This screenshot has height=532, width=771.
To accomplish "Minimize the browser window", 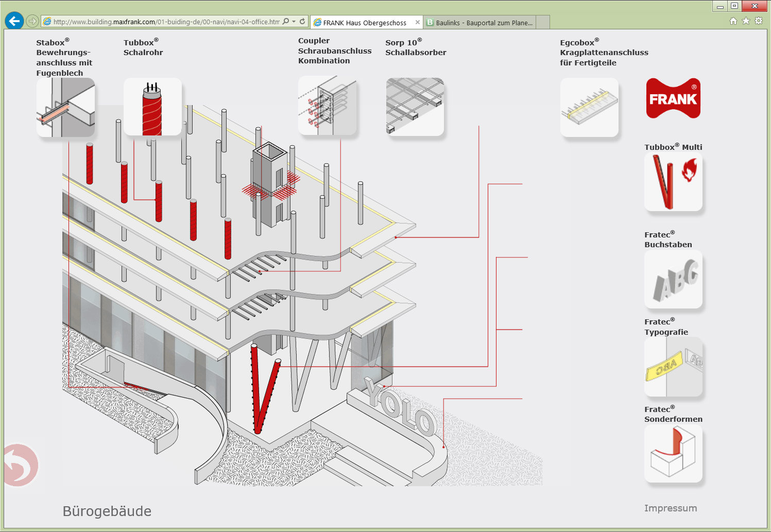I will point(720,6).
